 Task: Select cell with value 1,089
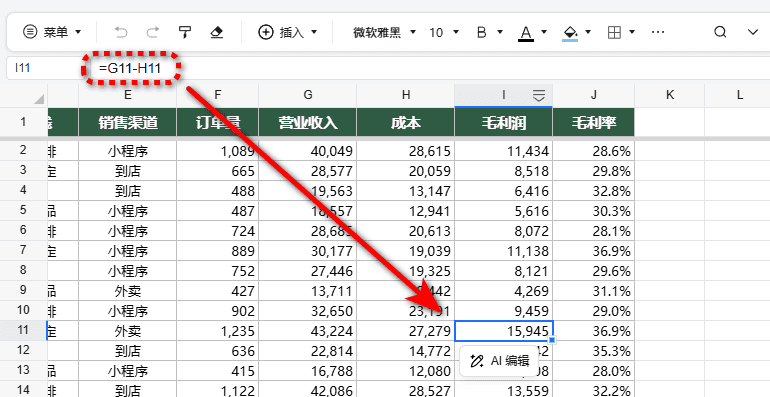pyautogui.click(x=218, y=151)
